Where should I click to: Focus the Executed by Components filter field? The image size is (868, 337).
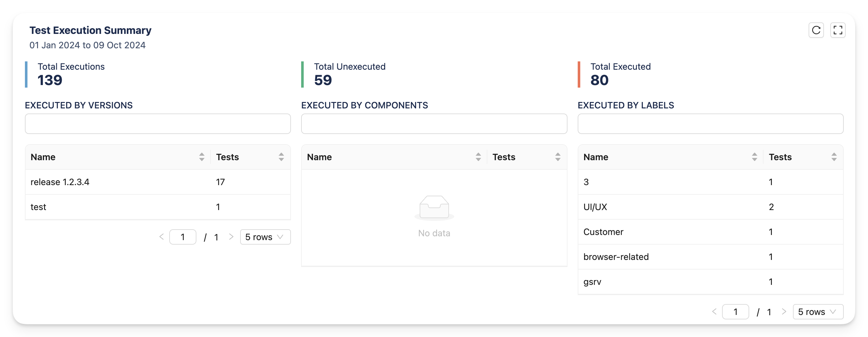434,124
